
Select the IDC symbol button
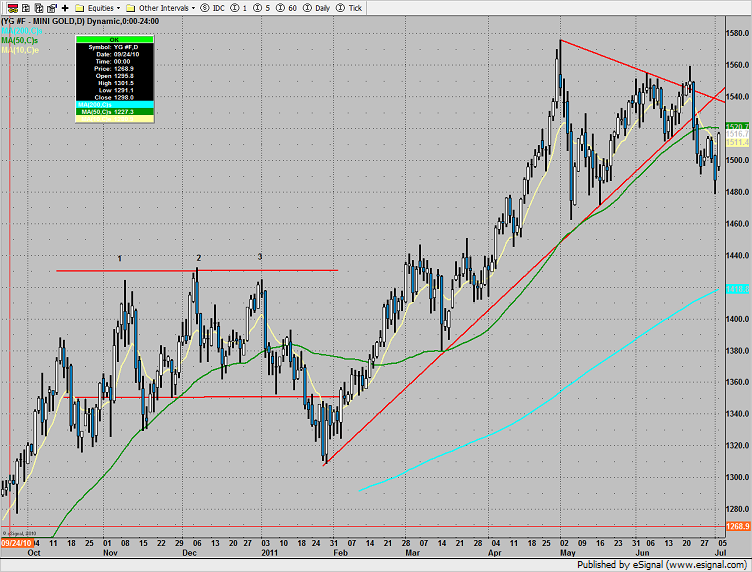[212, 8]
